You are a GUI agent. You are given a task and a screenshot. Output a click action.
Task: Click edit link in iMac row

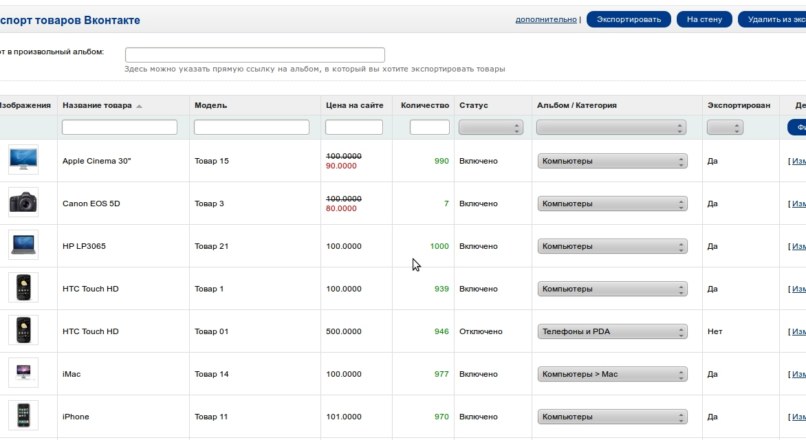pyautogui.click(x=797, y=374)
